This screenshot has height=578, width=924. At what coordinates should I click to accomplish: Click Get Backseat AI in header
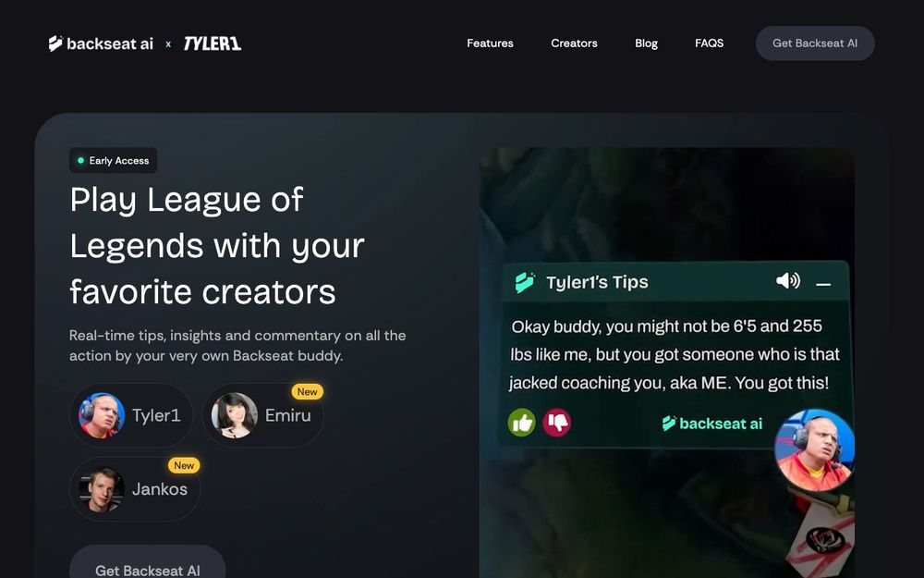pos(815,43)
